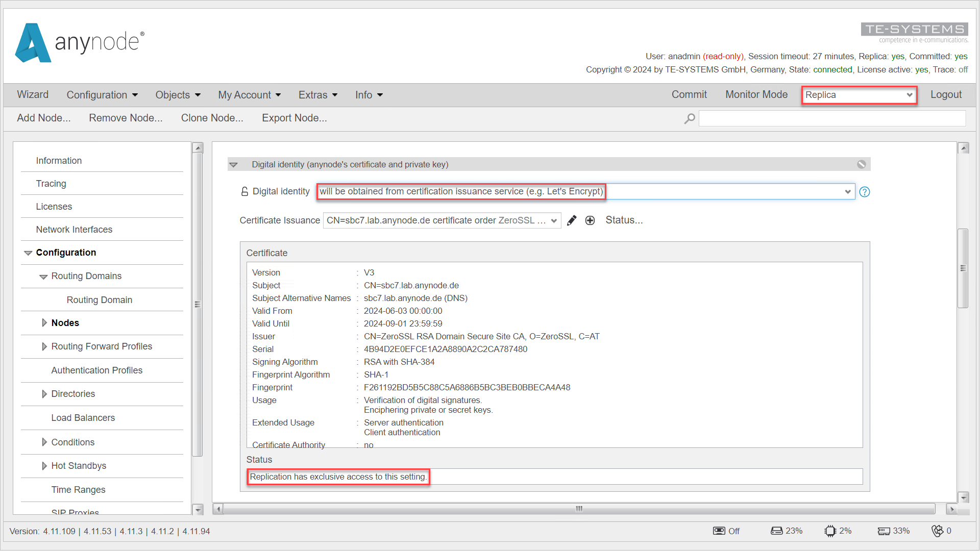980x551 pixels.
Task: Click the Commit button
Action: tap(689, 94)
